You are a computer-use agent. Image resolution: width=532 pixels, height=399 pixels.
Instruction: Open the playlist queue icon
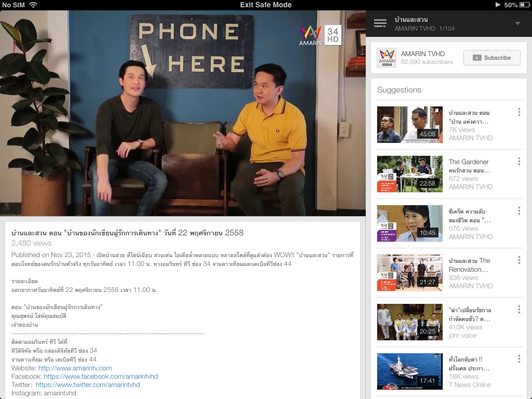click(x=380, y=23)
